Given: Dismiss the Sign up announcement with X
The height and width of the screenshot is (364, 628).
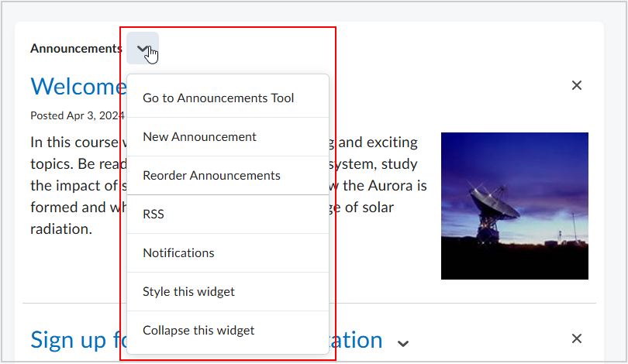Looking at the screenshot, I should click(576, 338).
